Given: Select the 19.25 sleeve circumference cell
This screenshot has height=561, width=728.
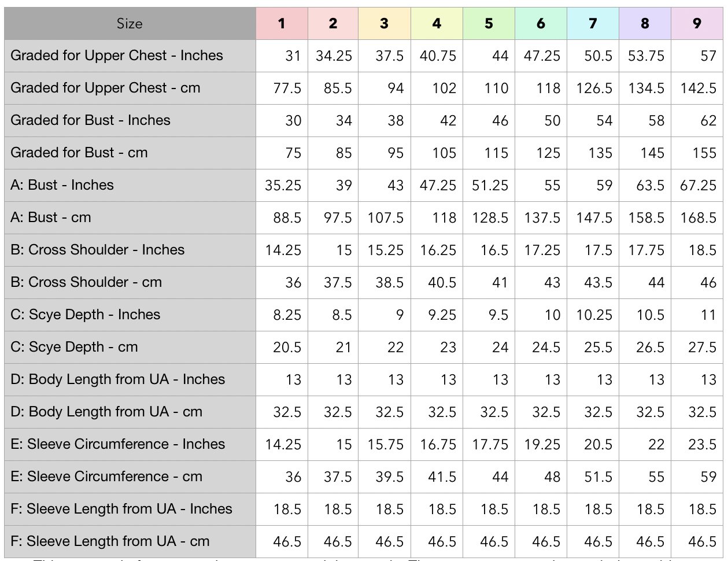Looking at the screenshot, I should coord(542,445).
